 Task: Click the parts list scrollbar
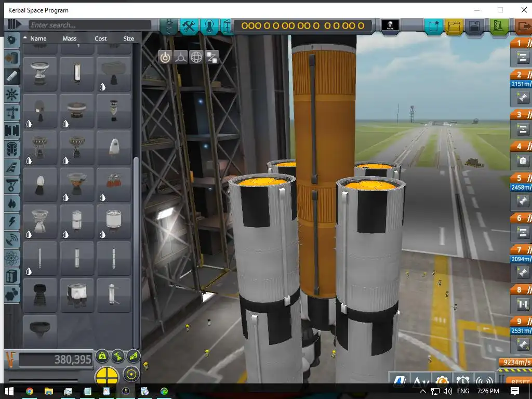click(136, 253)
